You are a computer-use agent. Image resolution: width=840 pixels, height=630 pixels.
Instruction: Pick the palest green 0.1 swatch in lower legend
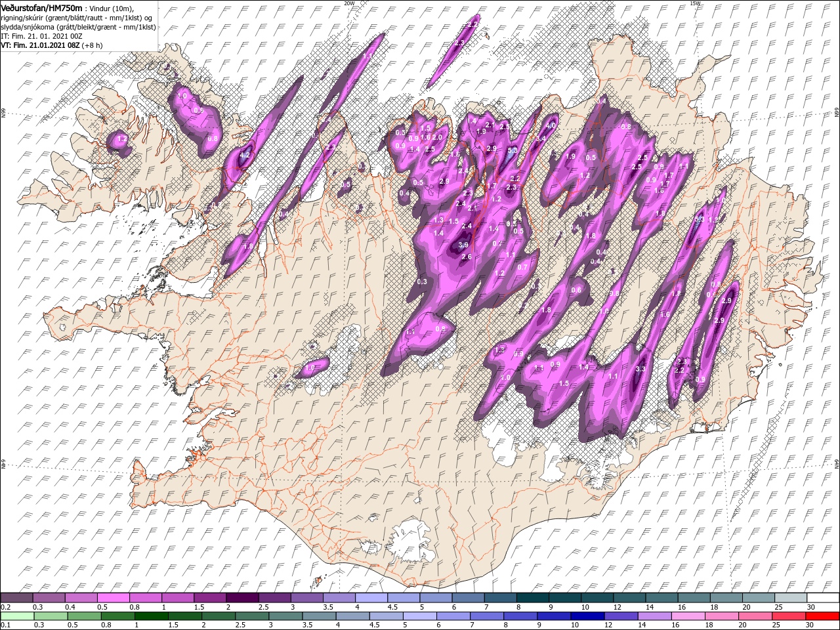(16, 616)
